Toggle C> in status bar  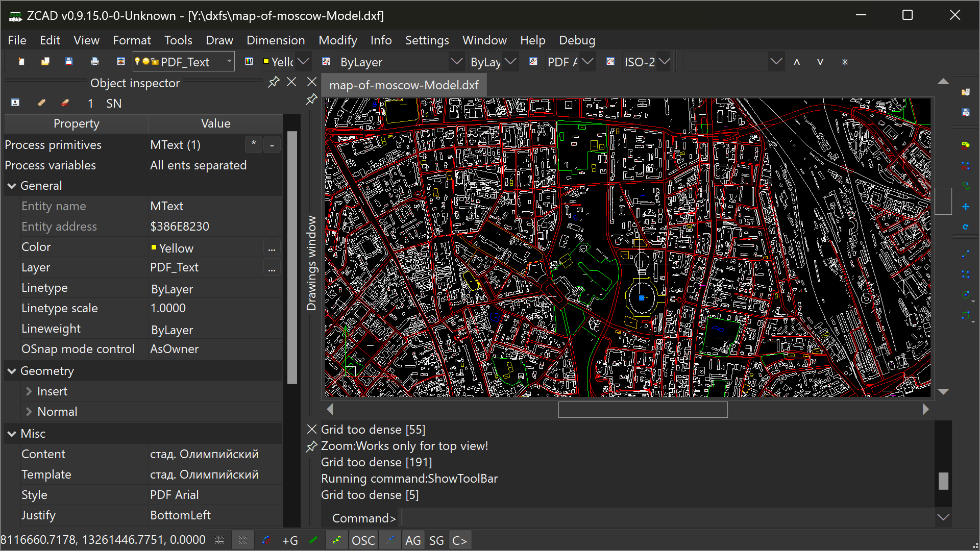click(x=460, y=540)
